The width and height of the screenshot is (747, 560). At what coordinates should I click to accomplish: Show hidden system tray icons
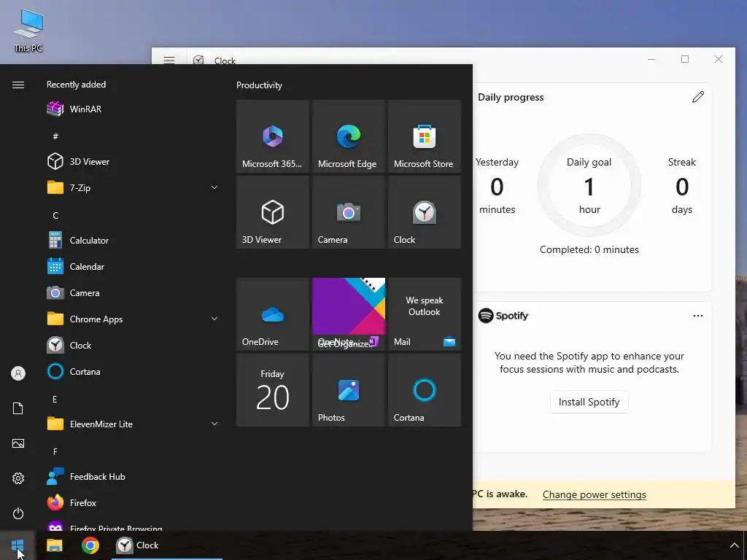pos(734,545)
